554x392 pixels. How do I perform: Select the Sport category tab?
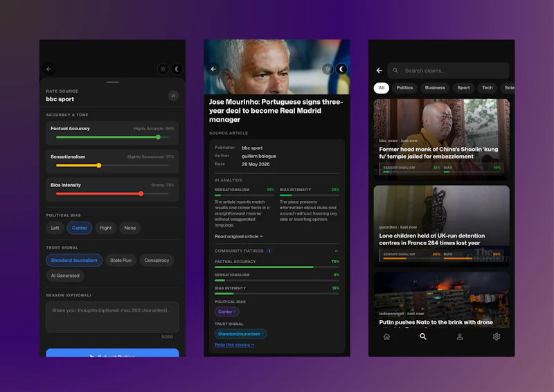463,88
